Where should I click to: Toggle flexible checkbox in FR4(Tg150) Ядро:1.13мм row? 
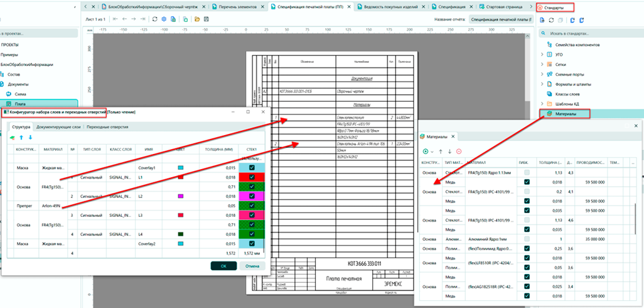point(527,172)
